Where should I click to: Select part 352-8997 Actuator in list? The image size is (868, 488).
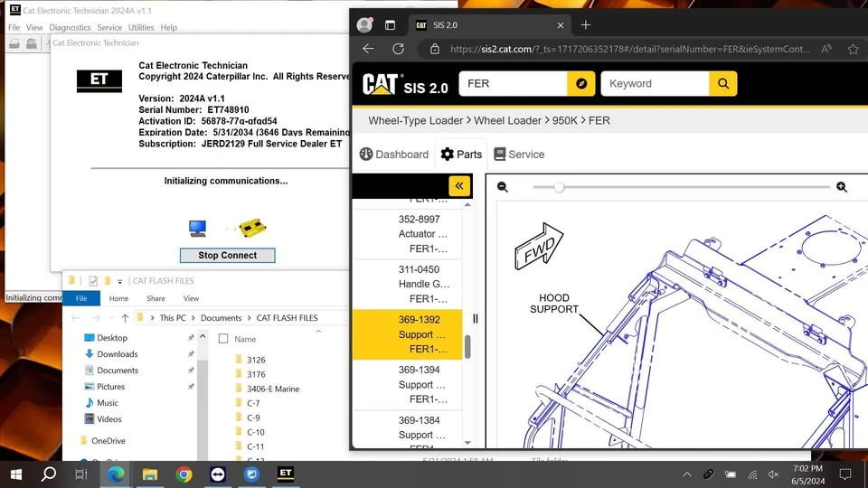tap(408, 234)
